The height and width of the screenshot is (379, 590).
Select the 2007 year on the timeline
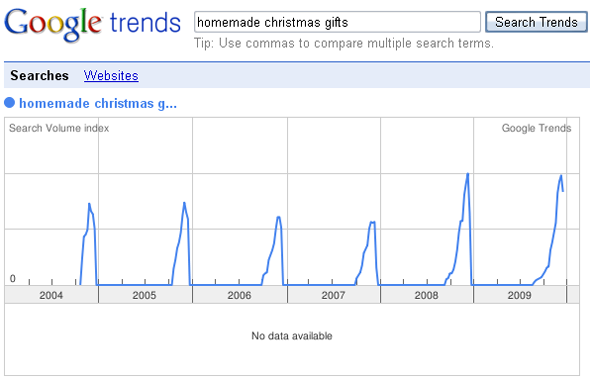pos(334,295)
